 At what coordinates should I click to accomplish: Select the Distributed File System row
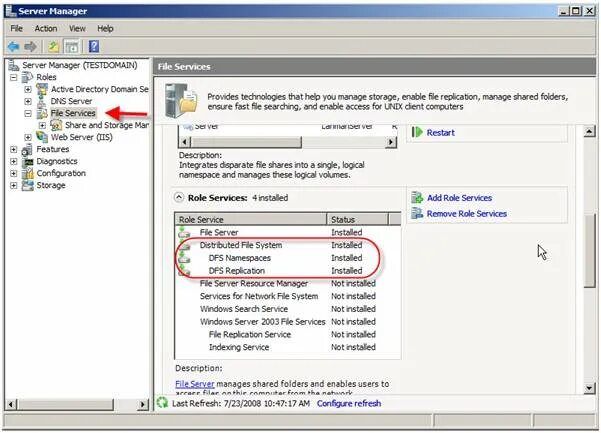[288, 245]
